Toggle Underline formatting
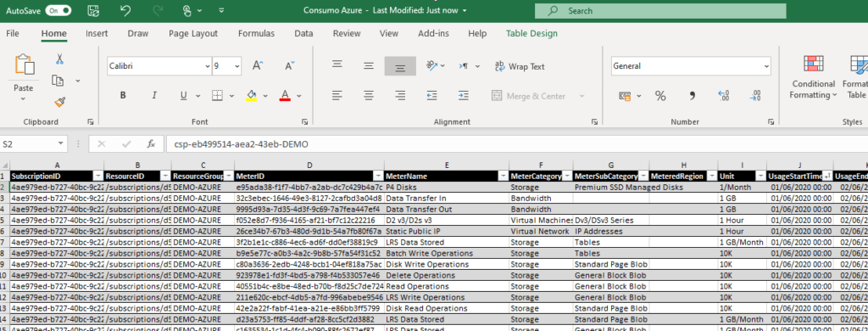Image resolution: width=868 pixels, height=331 pixels. point(183,96)
